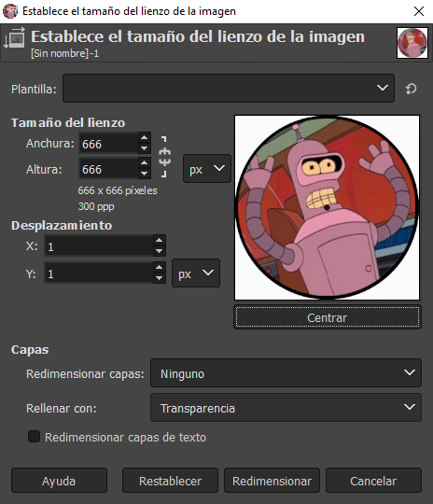Increase X offset with the up arrow
Viewport: 433px width, 504px height.
point(160,241)
